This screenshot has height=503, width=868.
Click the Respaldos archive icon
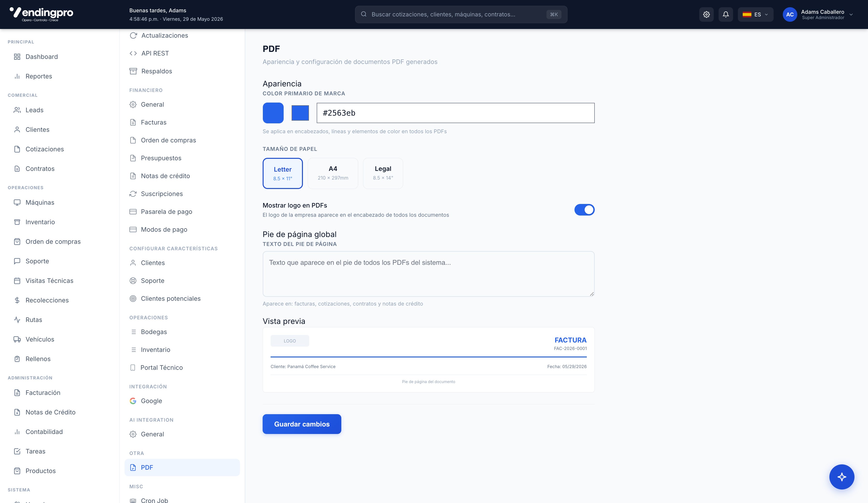[133, 71]
